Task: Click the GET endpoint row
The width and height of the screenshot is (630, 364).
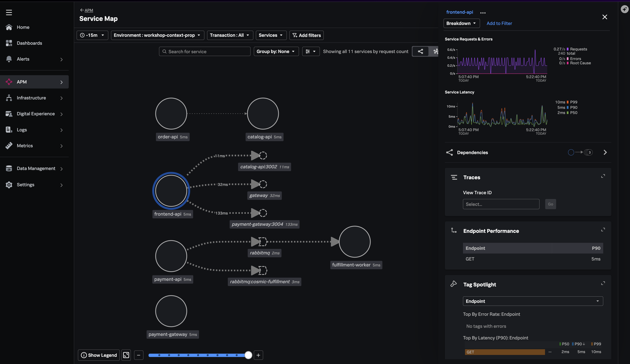Action: click(533, 259)
